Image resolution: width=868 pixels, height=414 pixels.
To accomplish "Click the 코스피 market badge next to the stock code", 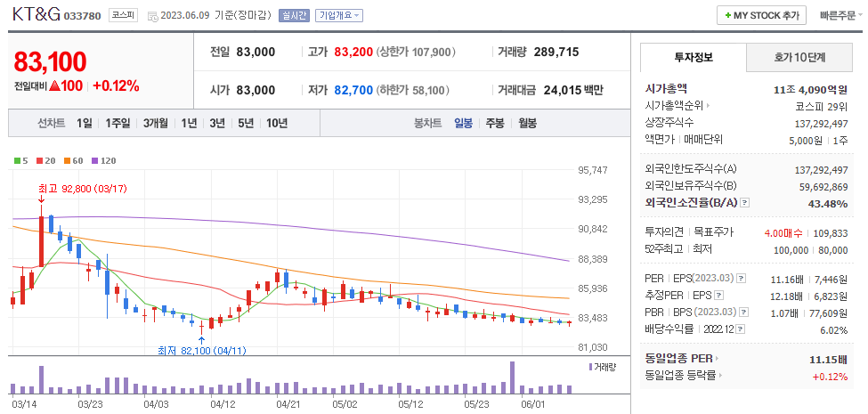I will tap(123, 15).
